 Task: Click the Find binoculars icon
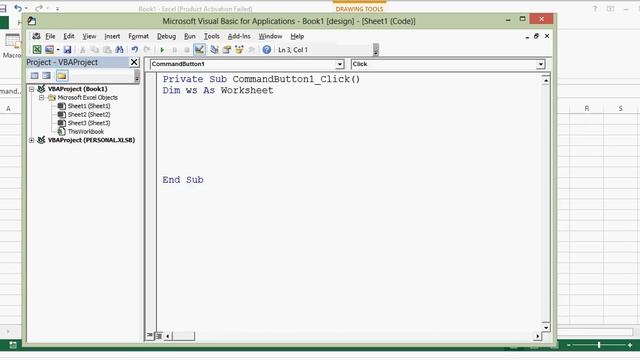click(x=119, y=49)
